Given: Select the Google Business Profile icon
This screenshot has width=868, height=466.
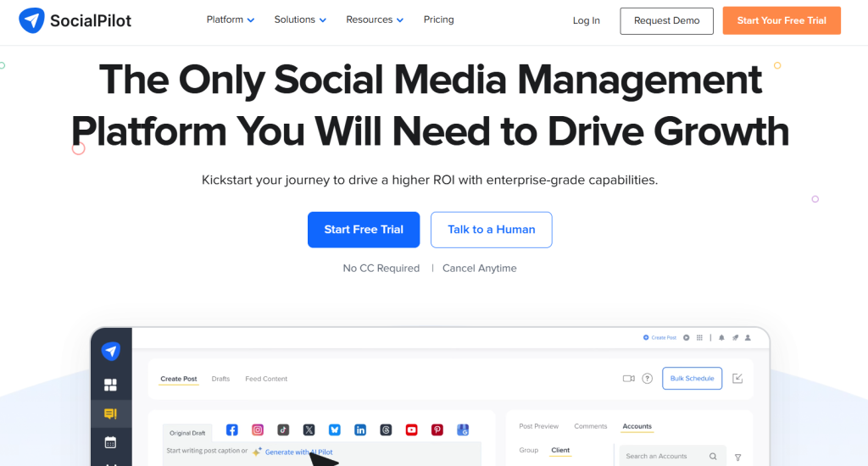Looking at the screenshot, I should point(463,430).
